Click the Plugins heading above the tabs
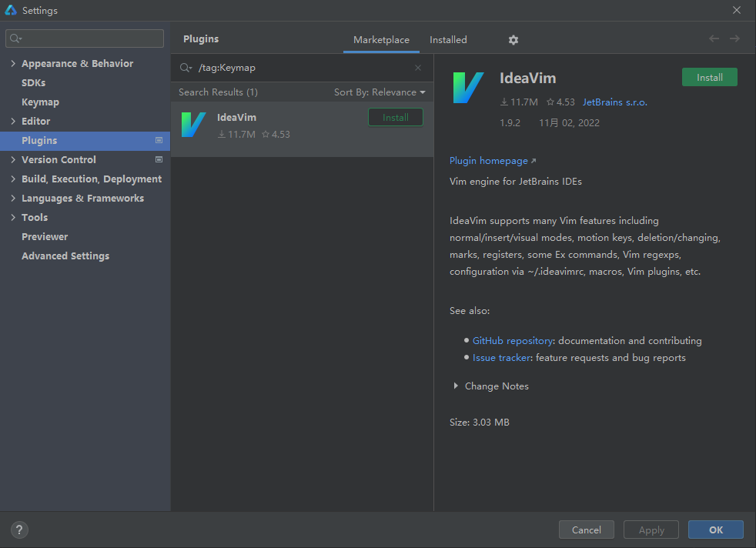Viewport: 756px width, 548px height. pos(201,39)
